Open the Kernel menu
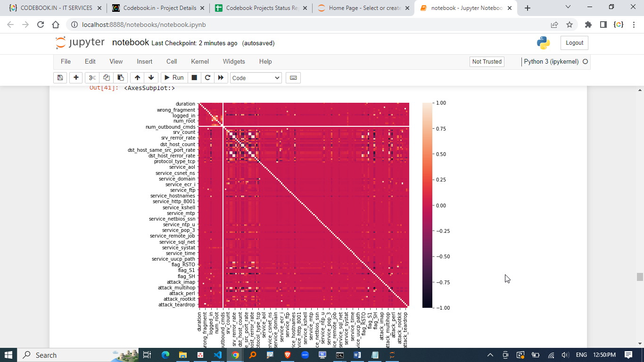The image size is (644, 362). click(x=200, y=61)
